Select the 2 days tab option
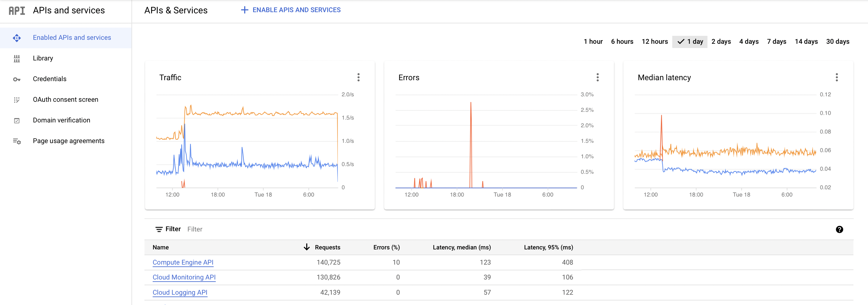The width and height of the screenshot is (868, 305). 721,42
